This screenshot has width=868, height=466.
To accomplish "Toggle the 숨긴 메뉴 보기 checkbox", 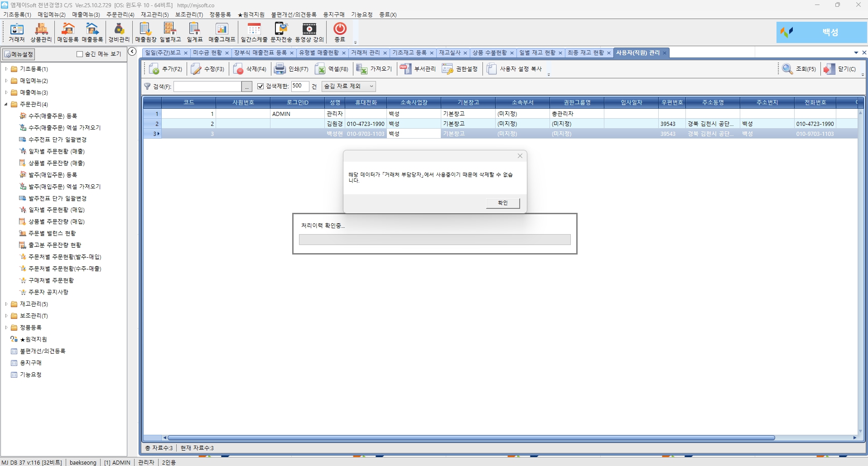I will 80,54.
